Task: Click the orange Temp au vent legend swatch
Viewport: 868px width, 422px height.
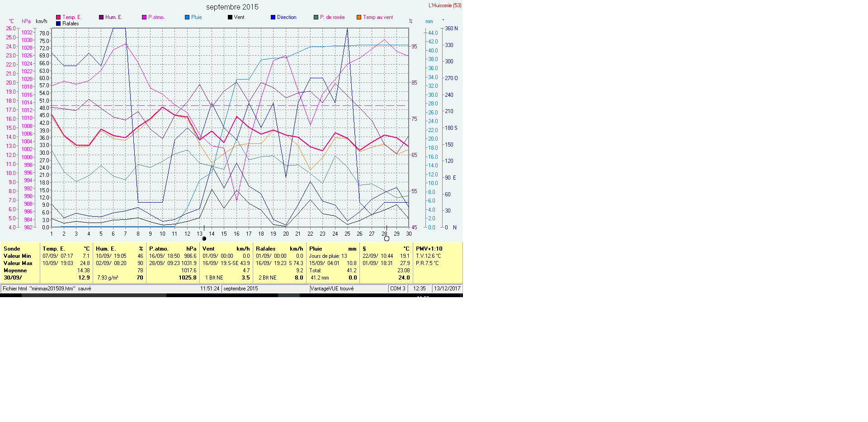Action: (359, 17)
